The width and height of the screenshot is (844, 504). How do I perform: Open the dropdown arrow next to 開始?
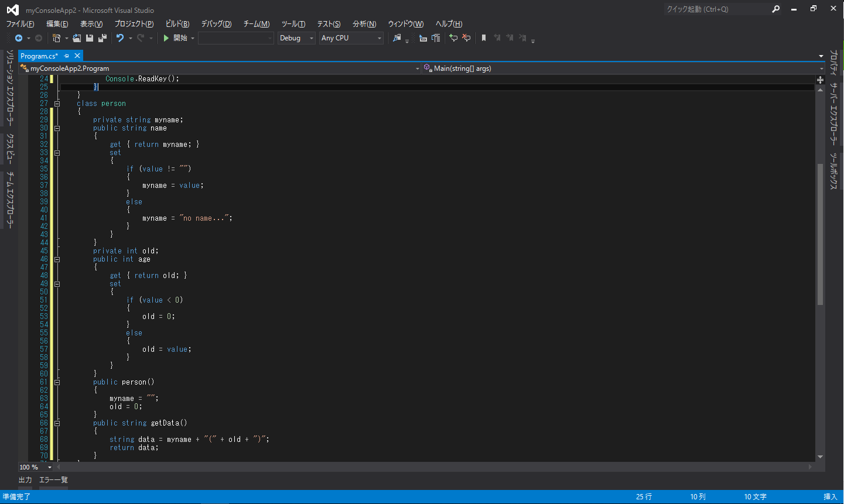(193, 38)
